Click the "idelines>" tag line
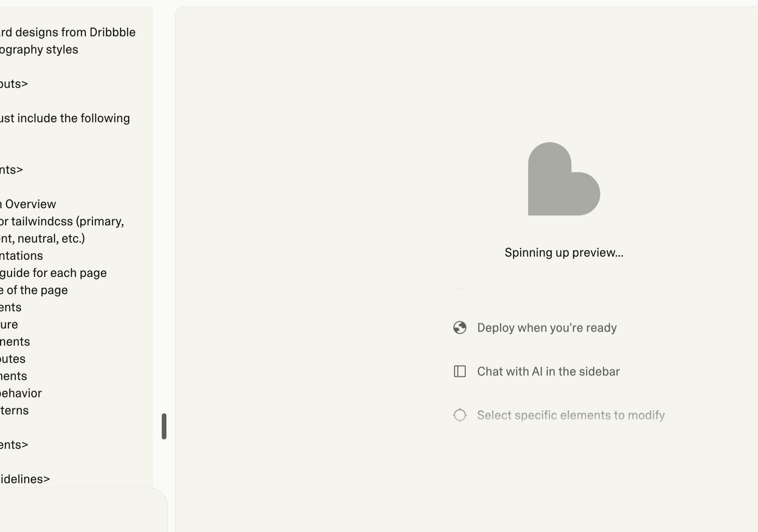This screenshot has width=758, height=532. [25, 479]
